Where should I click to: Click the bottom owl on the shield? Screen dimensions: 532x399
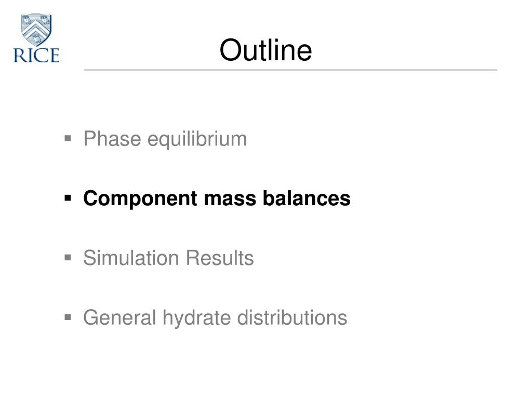coord(36,38)
